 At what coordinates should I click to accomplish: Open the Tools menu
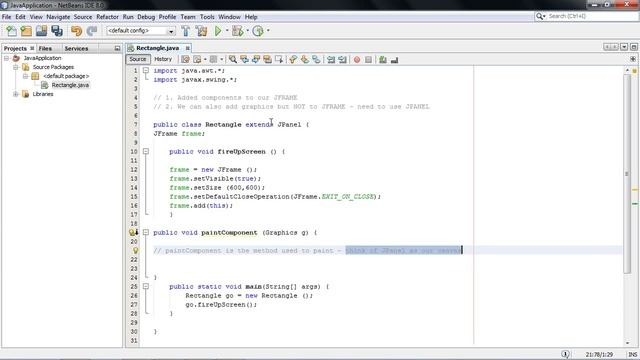click(x=207, y=17)
